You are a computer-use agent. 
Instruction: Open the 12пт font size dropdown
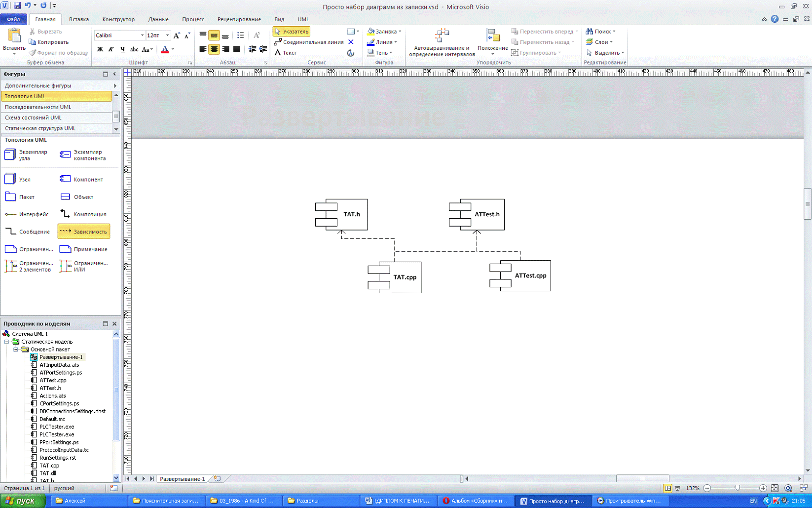(167, 36)
